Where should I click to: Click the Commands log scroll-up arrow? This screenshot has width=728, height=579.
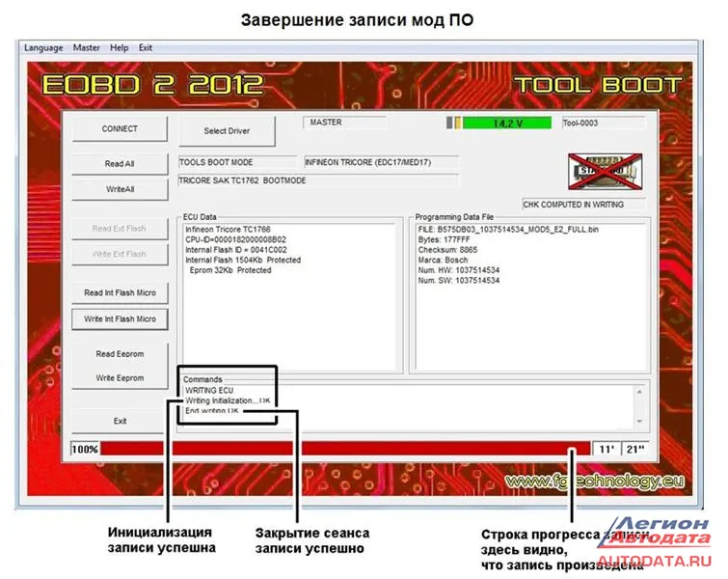click(x=639, y=392)
